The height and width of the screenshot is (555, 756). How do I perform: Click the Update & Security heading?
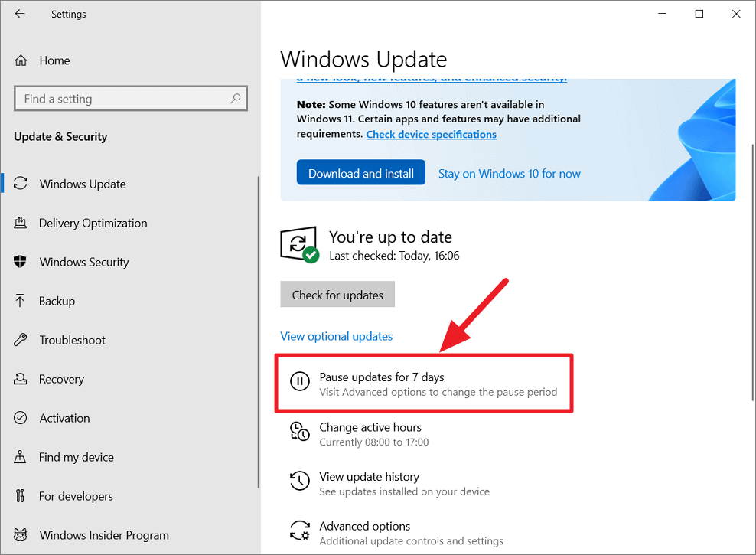(60, 137)
